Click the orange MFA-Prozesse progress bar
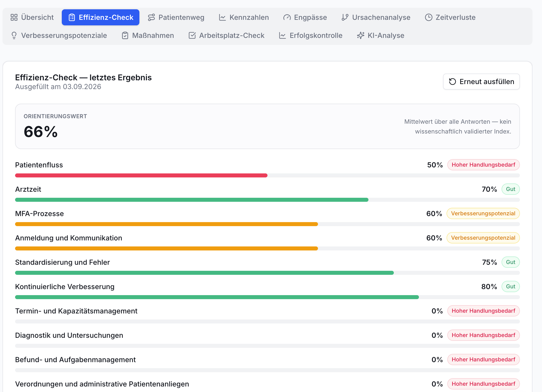The height and width of the screenshot is (392, 542). click(167, 224)
